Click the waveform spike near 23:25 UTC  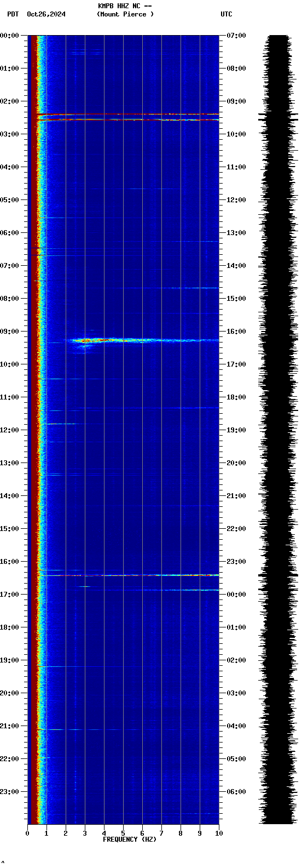(278, 575)
